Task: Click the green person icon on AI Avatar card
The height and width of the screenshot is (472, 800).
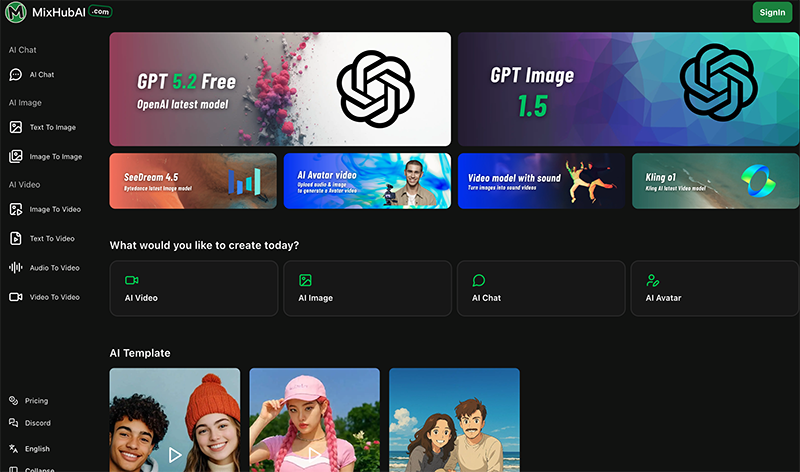Action: point(653,280)
